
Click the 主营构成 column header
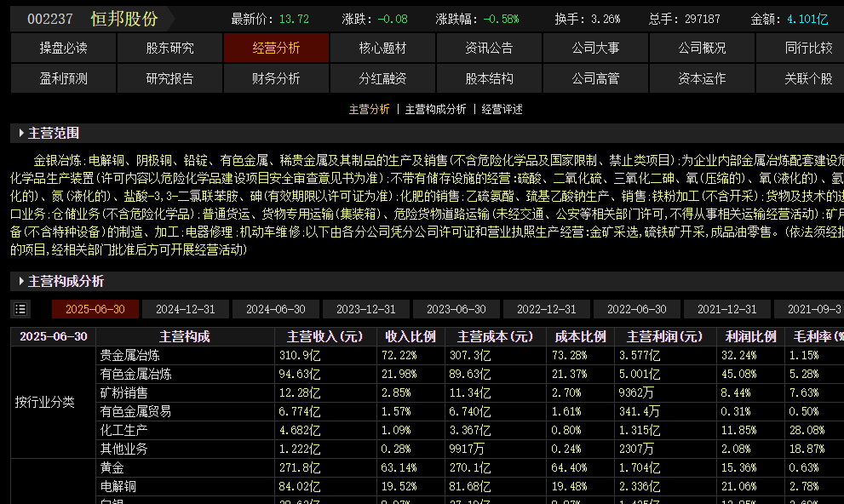coord(185,337)
